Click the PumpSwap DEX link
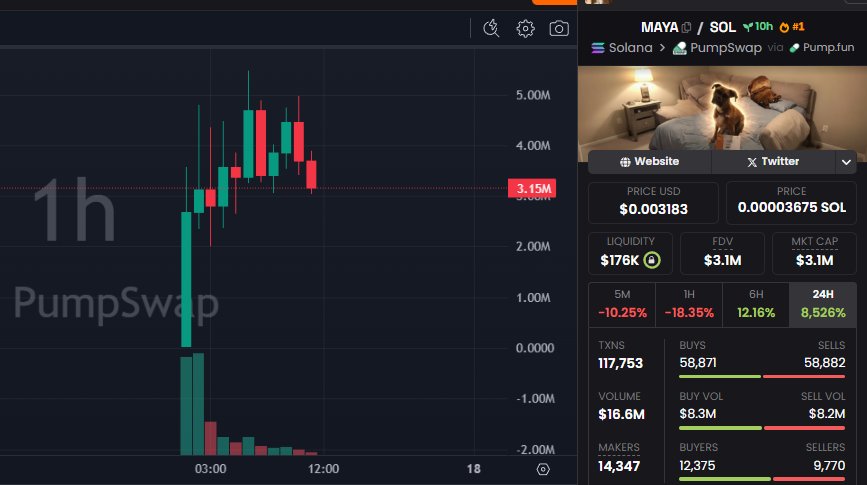 click(725, 48)
